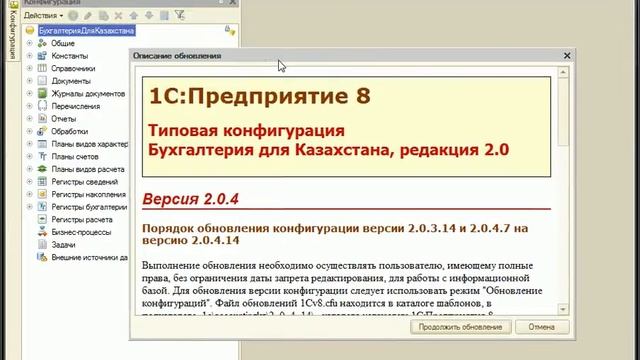Screen dimensions: 640x360
Task: Expand the Константы tree node
Action: pyautogui.click(x=29, y=56)
